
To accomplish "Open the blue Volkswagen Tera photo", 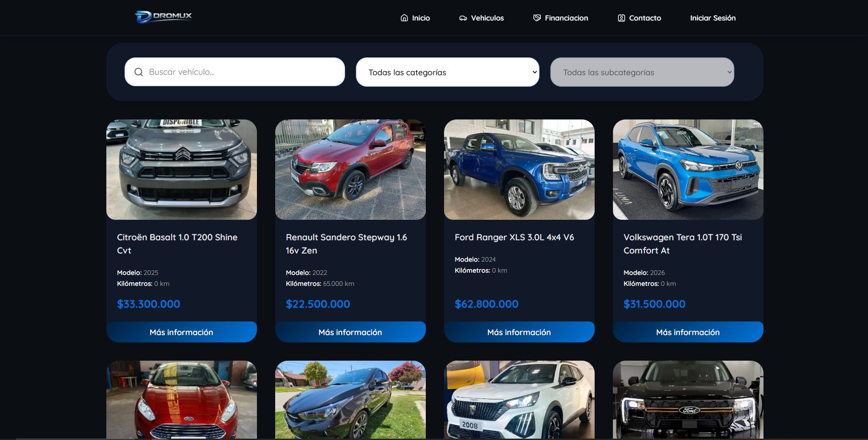I will click(688, 170).
